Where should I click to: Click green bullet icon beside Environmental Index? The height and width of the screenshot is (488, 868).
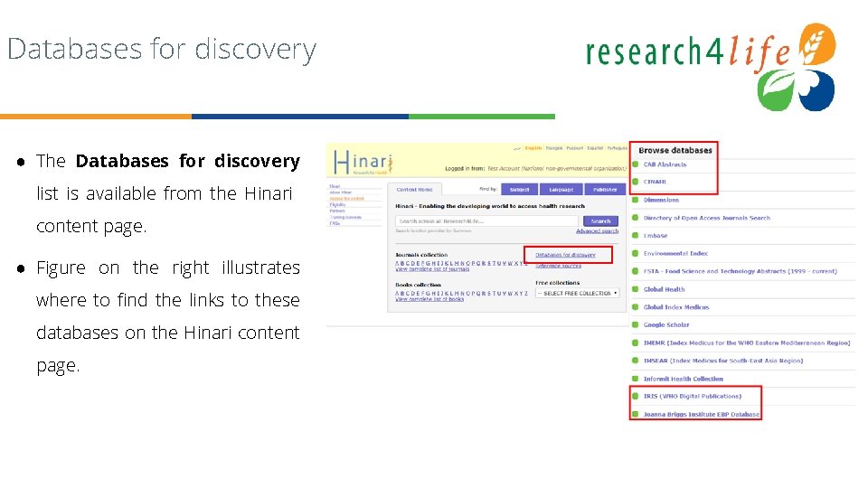(x=636, y=253)
